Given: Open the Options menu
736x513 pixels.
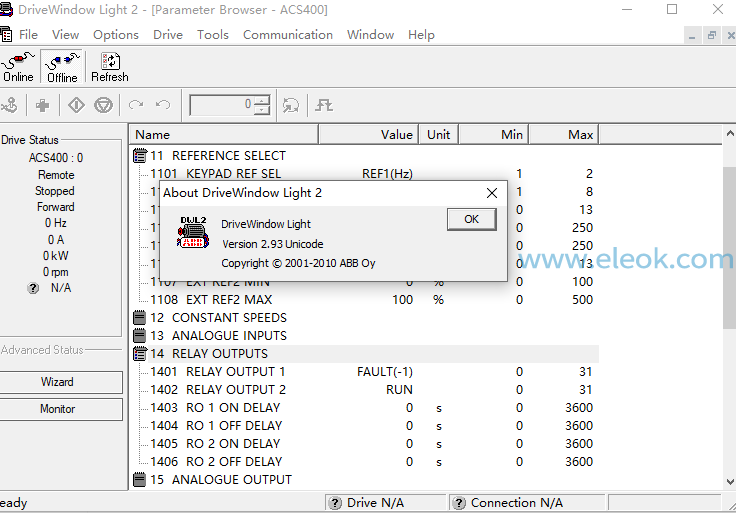Looking at the screenshot, I should click(116, 35).
